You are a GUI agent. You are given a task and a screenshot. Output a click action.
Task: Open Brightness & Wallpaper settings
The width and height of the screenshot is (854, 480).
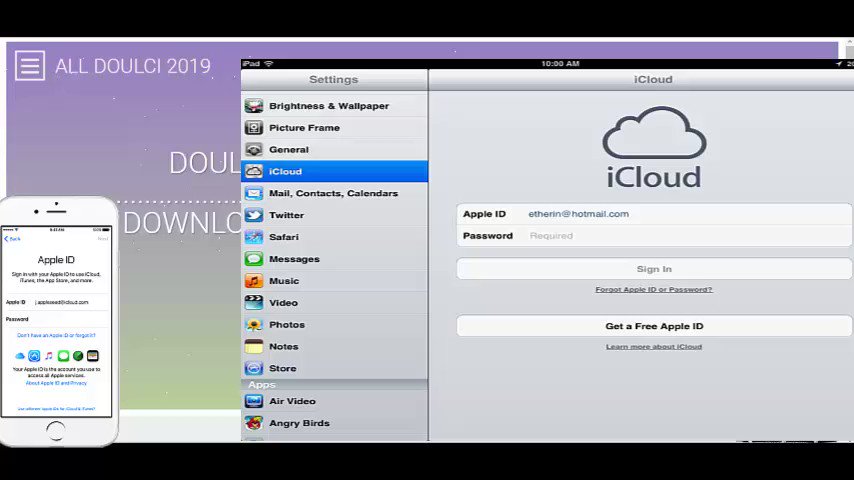[x=334, y=106]
